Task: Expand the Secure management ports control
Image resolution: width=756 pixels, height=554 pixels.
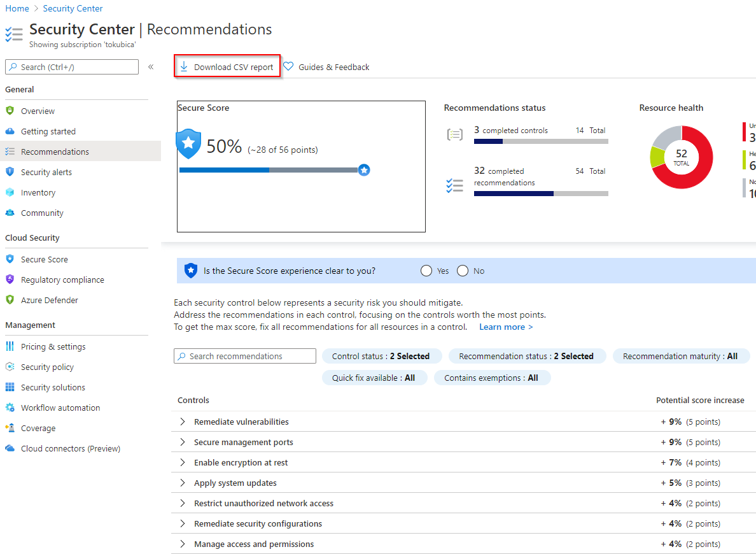Action: point(183,442)
